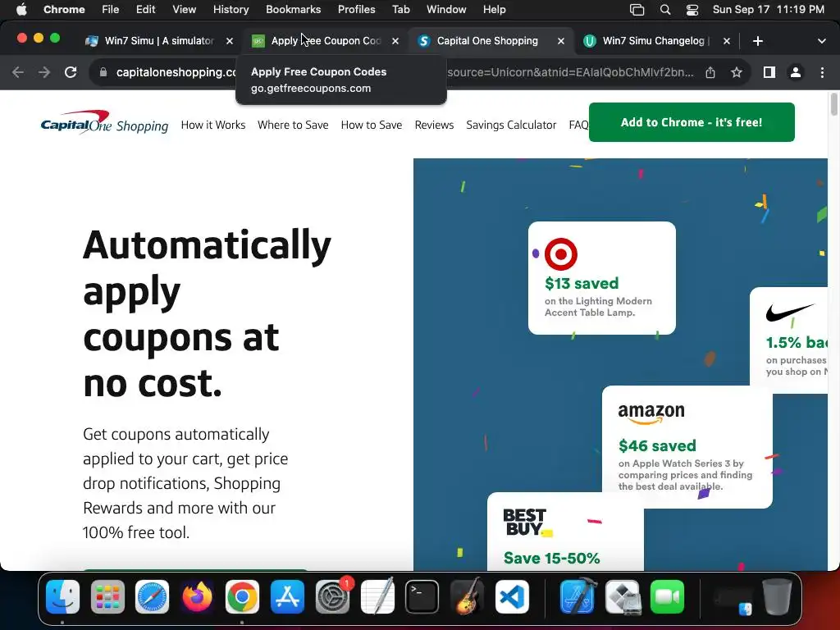This screenshot has width=840, height=630.
Task: Open the Bookmarks menu
Action: tap(293, 10)
